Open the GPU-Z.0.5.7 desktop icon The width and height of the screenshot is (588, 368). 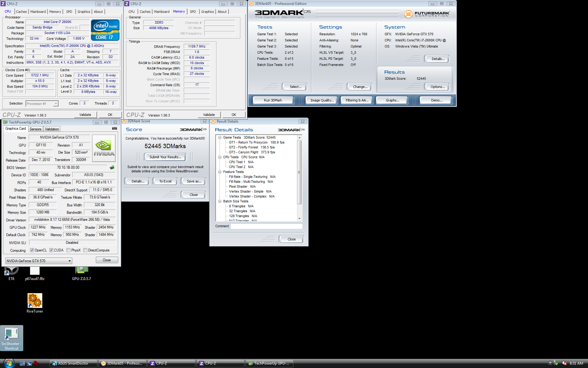point(81,274)
